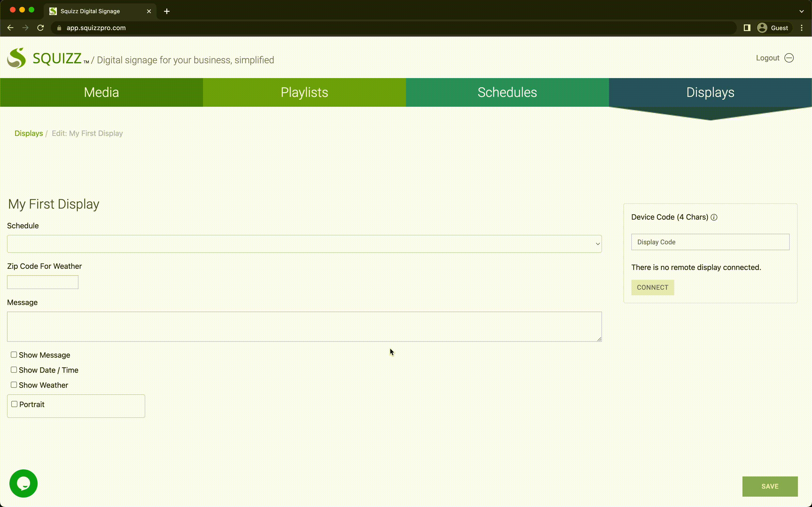This screenshot has width=812, height=507.
Task: Switch to the Playlists tab
Action: (304, 93)
